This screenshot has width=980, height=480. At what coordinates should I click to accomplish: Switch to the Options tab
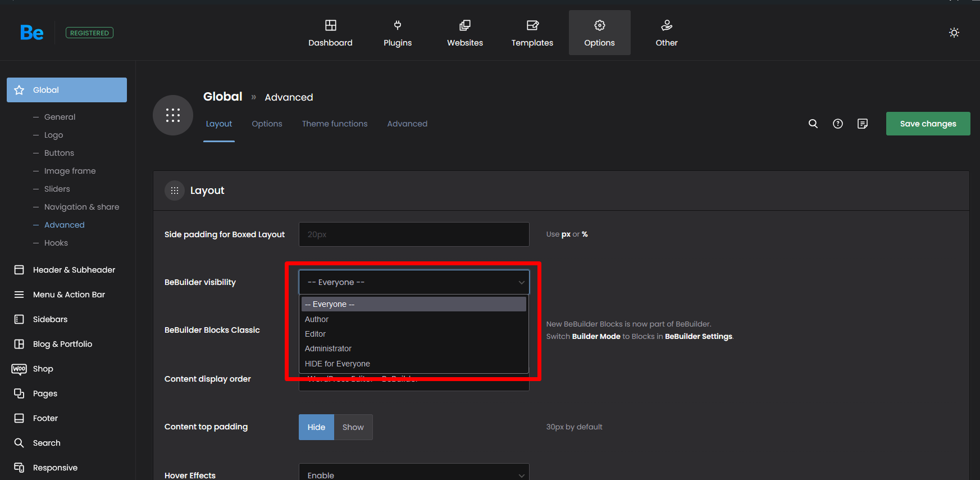point(267,124)
